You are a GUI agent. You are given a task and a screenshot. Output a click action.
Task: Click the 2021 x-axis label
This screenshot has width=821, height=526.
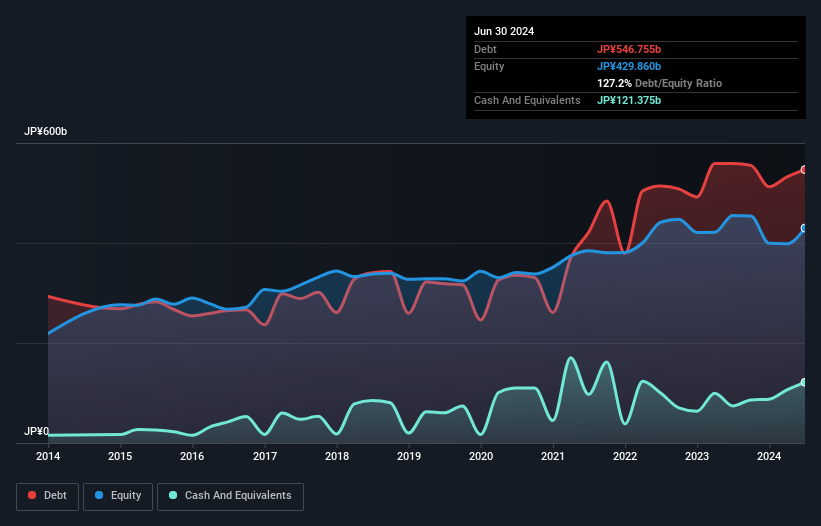553,456
